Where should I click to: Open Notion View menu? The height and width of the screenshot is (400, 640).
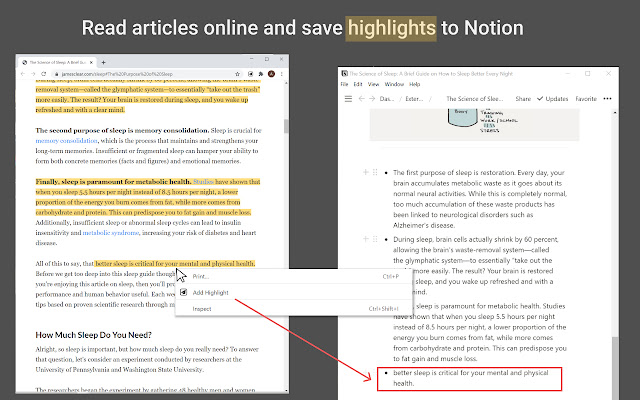(373, 84)
